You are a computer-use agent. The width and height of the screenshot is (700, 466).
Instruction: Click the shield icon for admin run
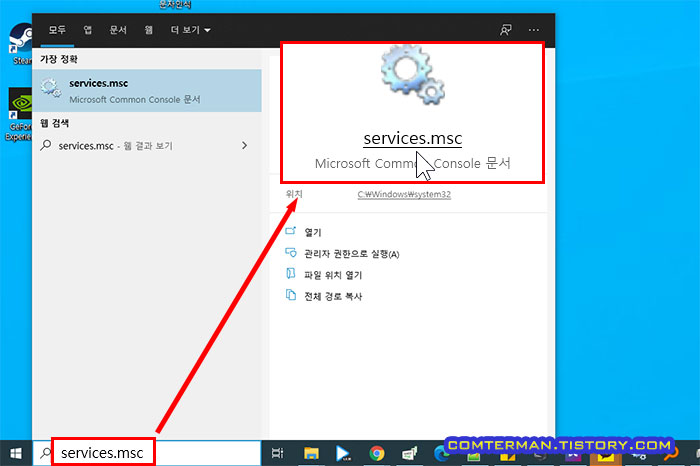click(291, 253)
